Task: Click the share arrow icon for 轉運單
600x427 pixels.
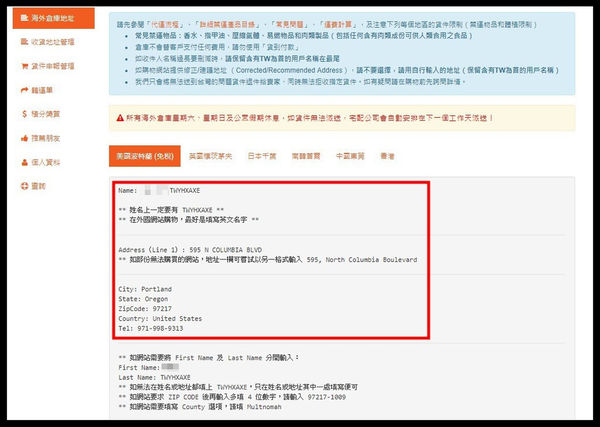Action: point(22,90)
